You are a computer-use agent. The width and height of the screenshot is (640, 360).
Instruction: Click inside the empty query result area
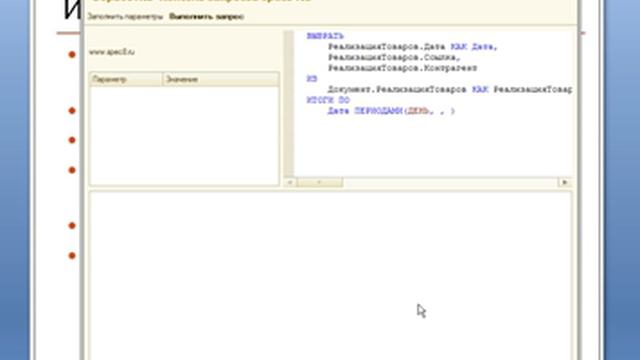tap(330, 276)
